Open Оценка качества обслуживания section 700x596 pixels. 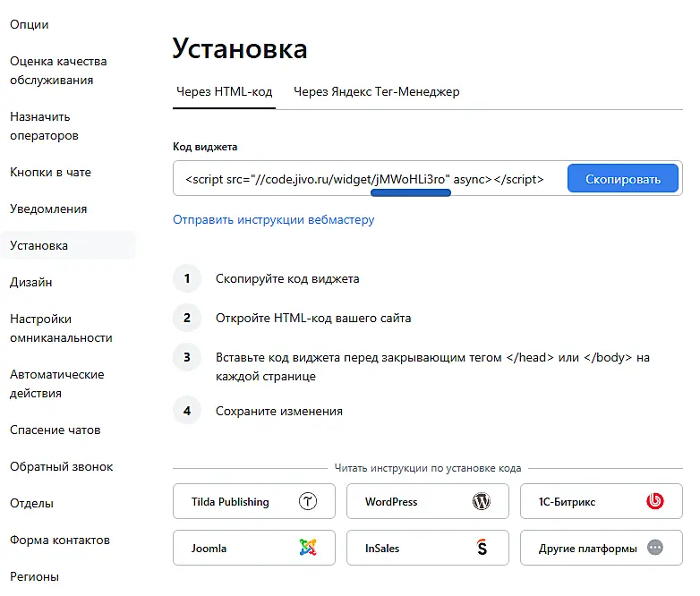(58, 71)
